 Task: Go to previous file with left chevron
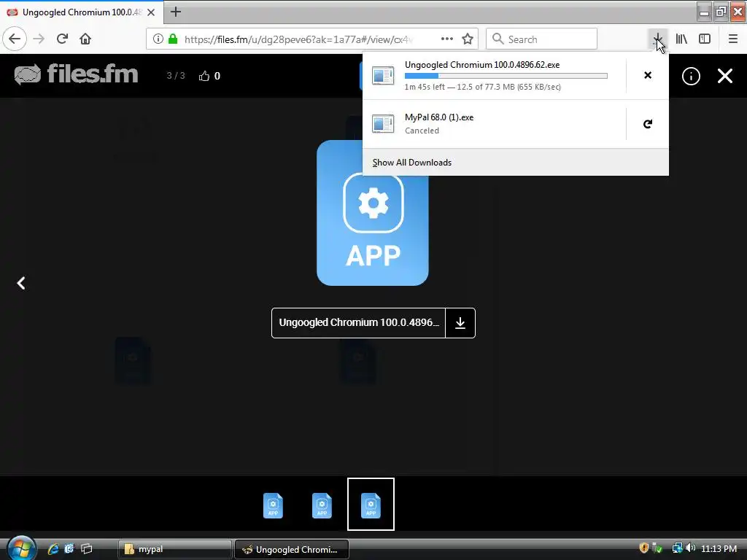pos(21,284)
